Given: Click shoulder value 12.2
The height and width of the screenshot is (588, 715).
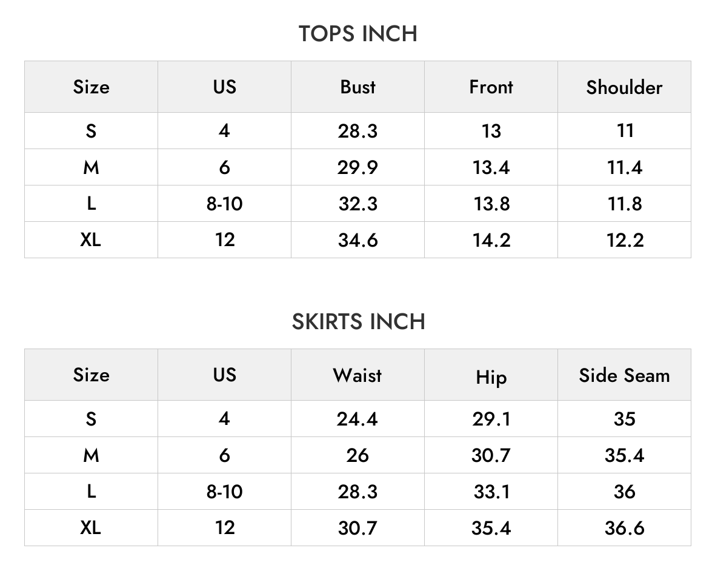Looking at the screenshot, I should 625,240.
